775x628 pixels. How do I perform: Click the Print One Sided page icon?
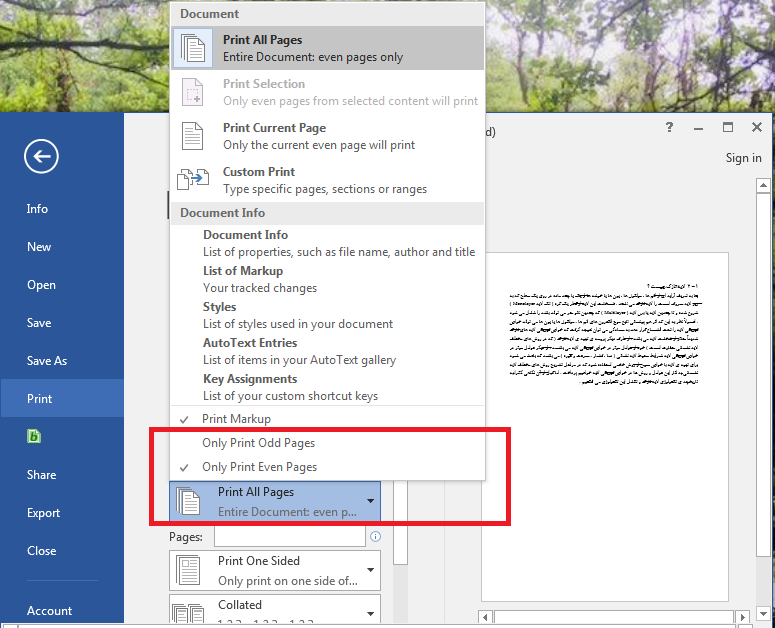coord(188,570)
